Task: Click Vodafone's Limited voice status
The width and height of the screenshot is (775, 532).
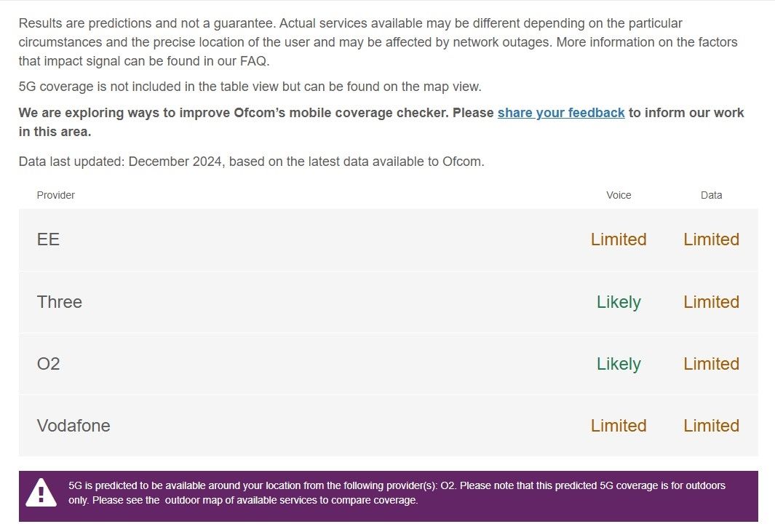Action: pos(619,425)
